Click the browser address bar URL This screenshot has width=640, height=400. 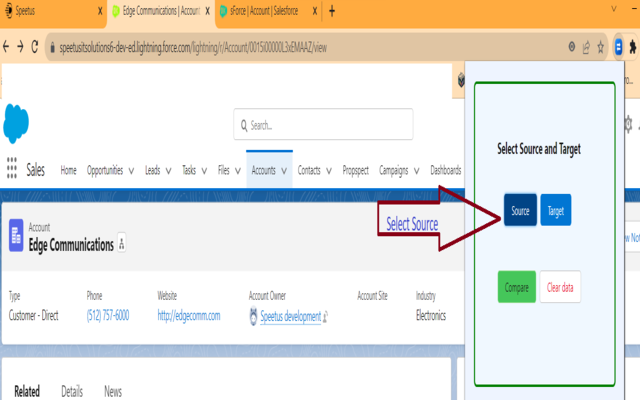(193, 48)
